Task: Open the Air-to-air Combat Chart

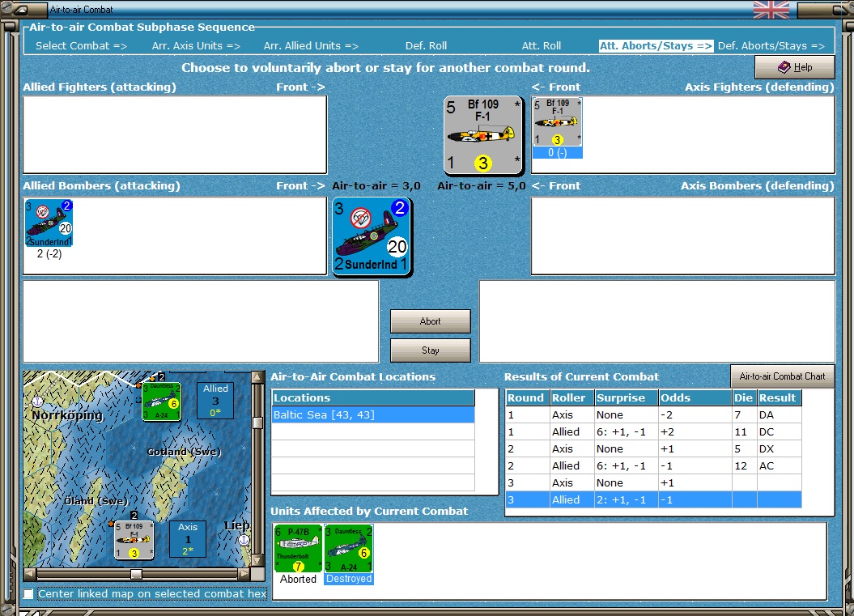Action: tap(782, 376)
